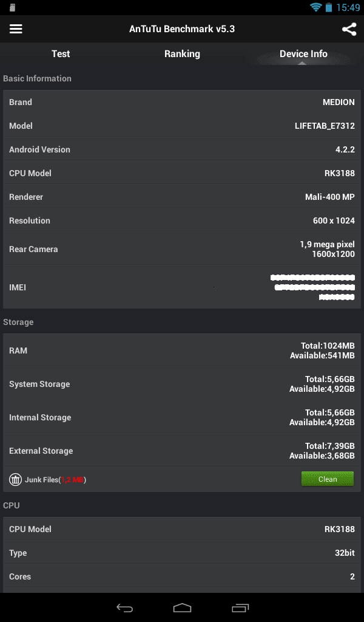
Task: Tap the clock showing 15:49
Action: point(348,7)
